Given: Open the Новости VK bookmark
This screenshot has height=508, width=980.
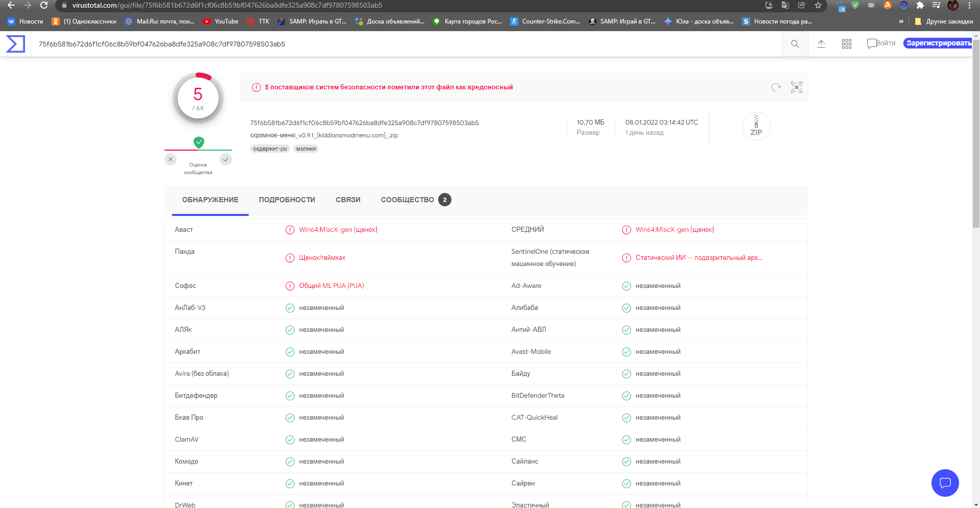Looking at the screenshot, I should click(25, 21).
